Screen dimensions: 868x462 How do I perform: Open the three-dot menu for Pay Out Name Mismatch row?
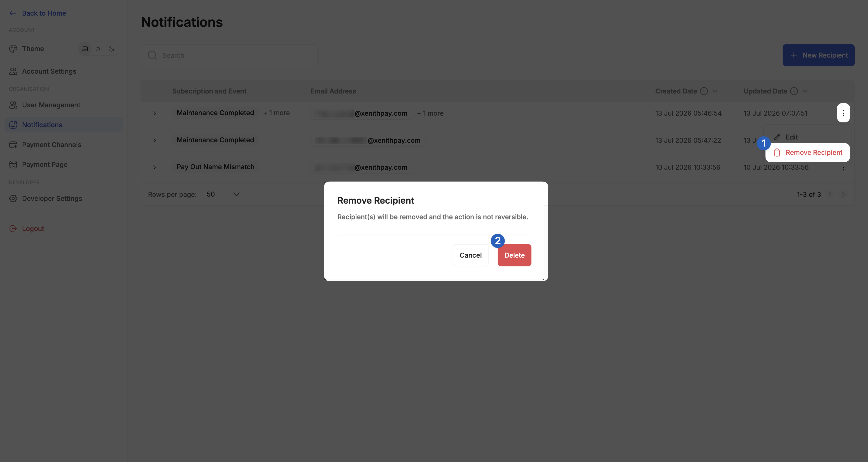click(843, 168)
